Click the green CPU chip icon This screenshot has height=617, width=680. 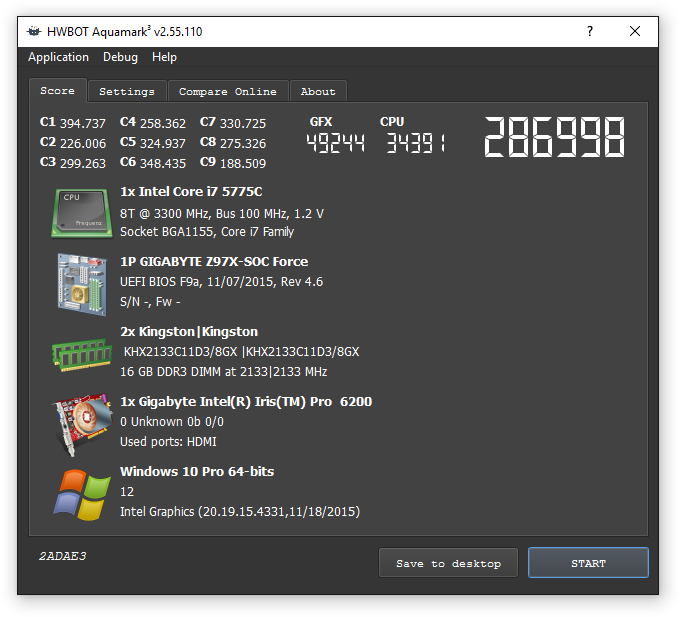tap(82, 213)
